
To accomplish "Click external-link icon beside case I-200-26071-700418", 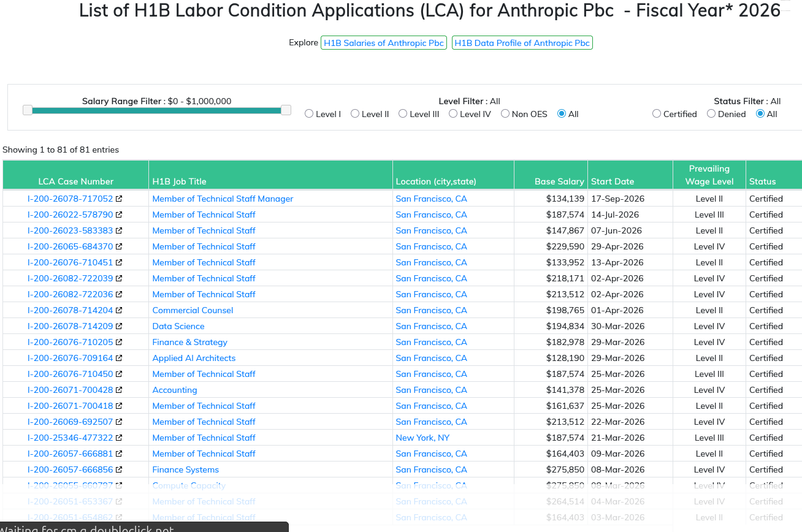I will click(119, 406).
